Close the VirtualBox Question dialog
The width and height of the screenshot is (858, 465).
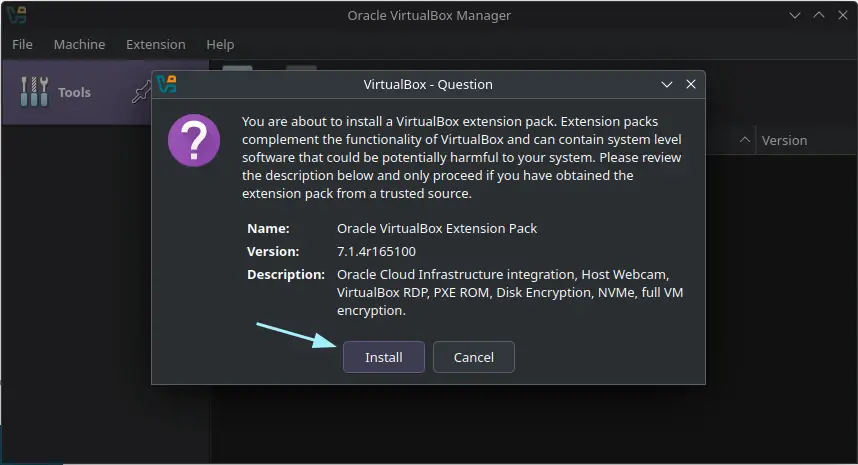691,84
